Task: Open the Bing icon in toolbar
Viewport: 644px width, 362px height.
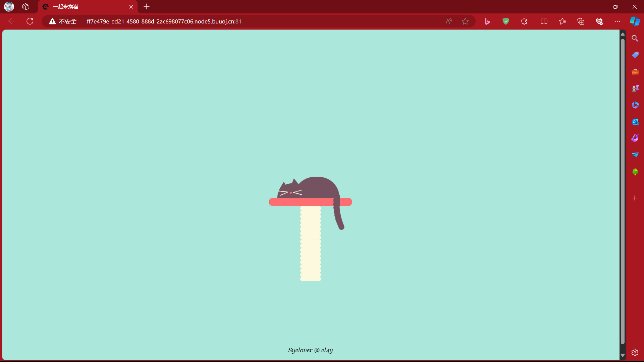Action: [x=487, y=21]
